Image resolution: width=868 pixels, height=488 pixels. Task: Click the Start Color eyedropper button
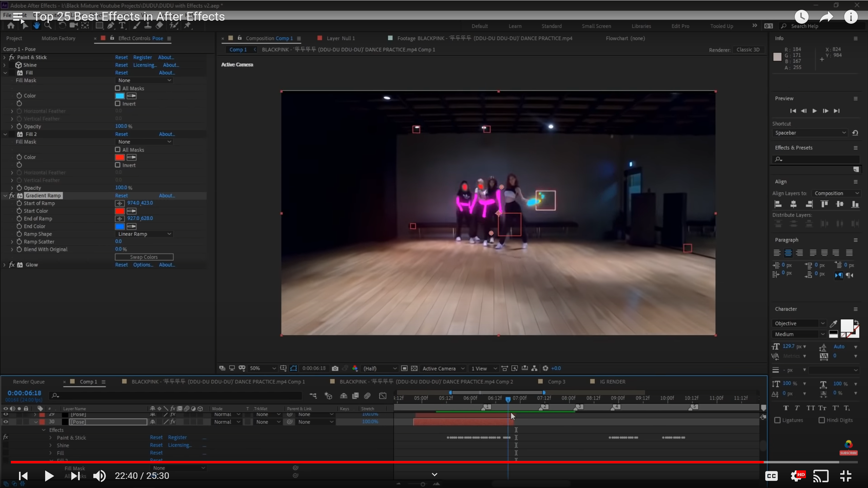pos(132,211)
